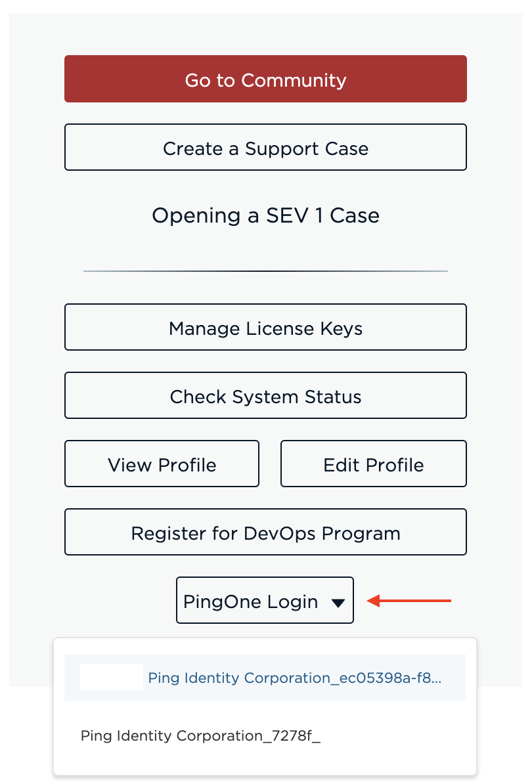Click the Go to Community button
Viewport: 532px width, 784px height.
coord(265,79)
